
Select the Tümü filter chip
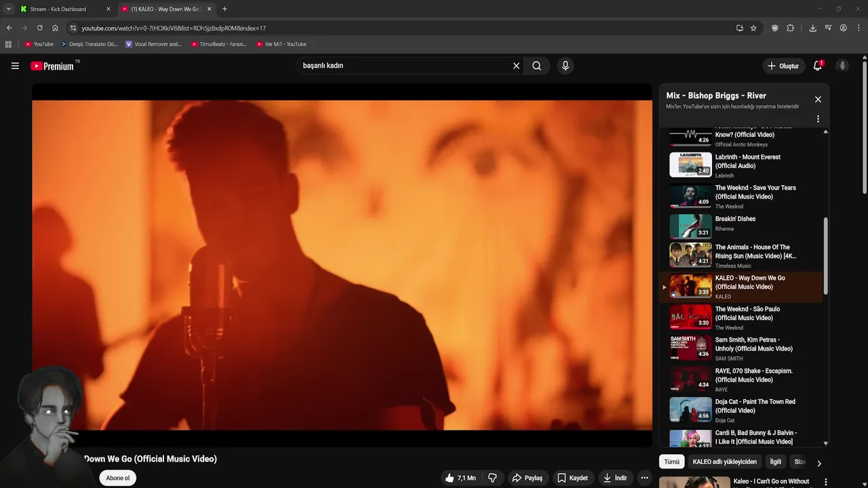671,462
